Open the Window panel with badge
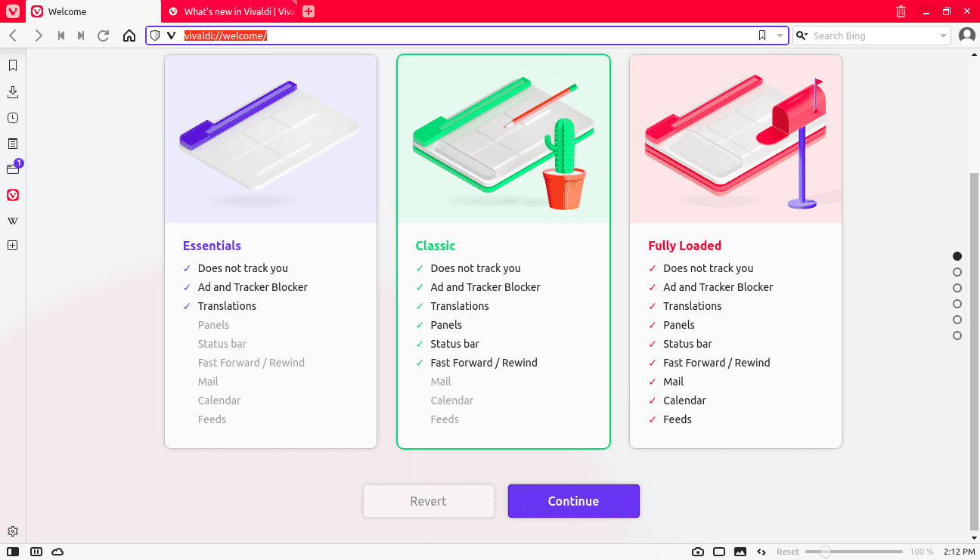Viewport: 980px width, 560px height. tap(13, 169)
